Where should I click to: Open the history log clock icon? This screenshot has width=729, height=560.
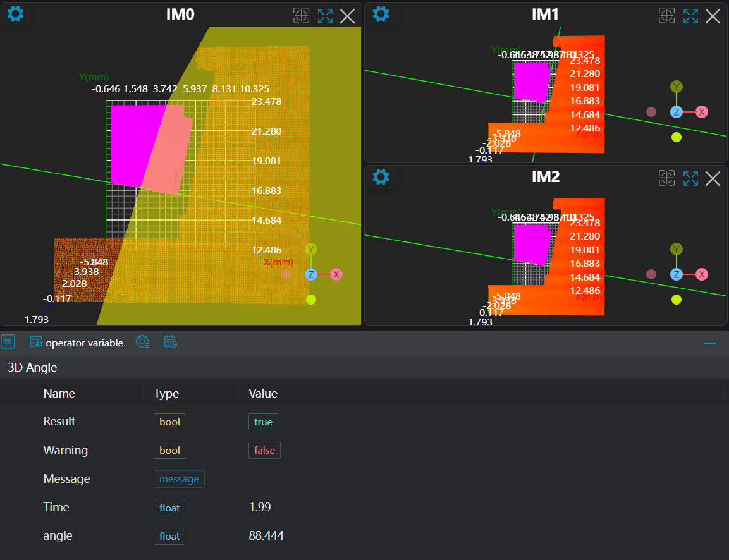pos(170,342)
